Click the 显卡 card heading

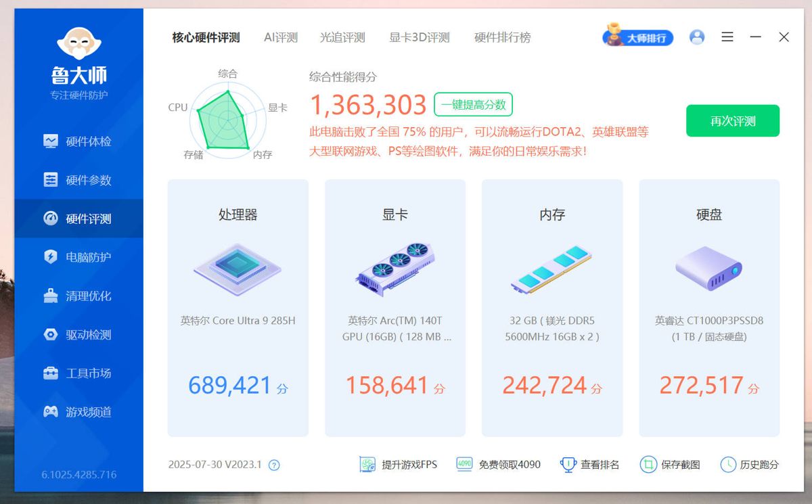395,215
